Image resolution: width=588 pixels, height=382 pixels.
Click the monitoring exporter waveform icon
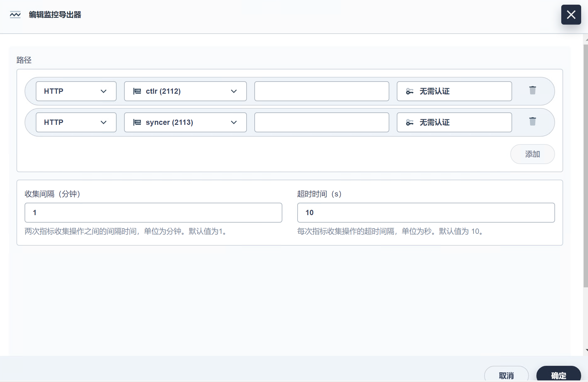[15, 15]
